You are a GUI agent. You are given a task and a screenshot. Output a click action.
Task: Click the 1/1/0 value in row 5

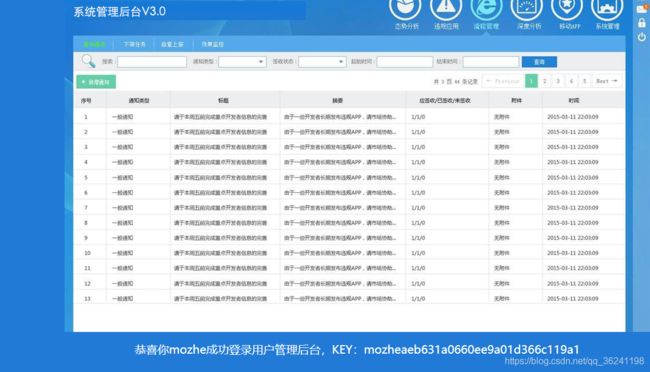point(418,177)
